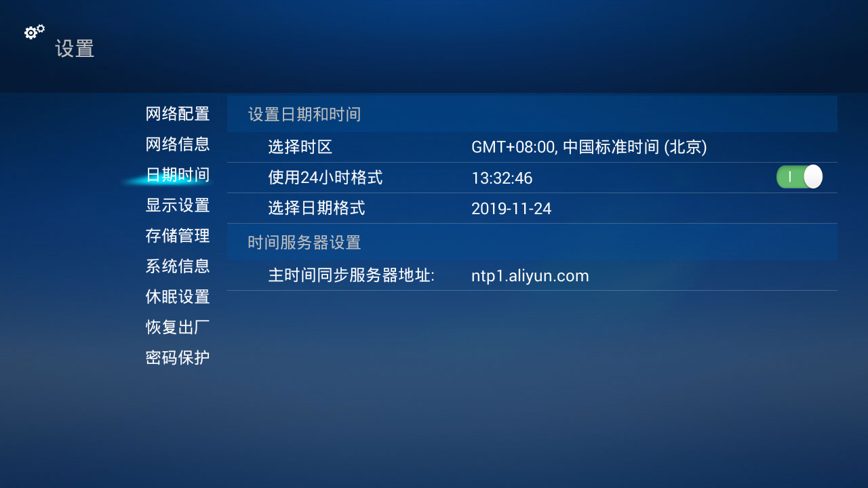Click the GMT+08:00 timezone value
The height and width of the screenshot is (488, 868).
589,147
